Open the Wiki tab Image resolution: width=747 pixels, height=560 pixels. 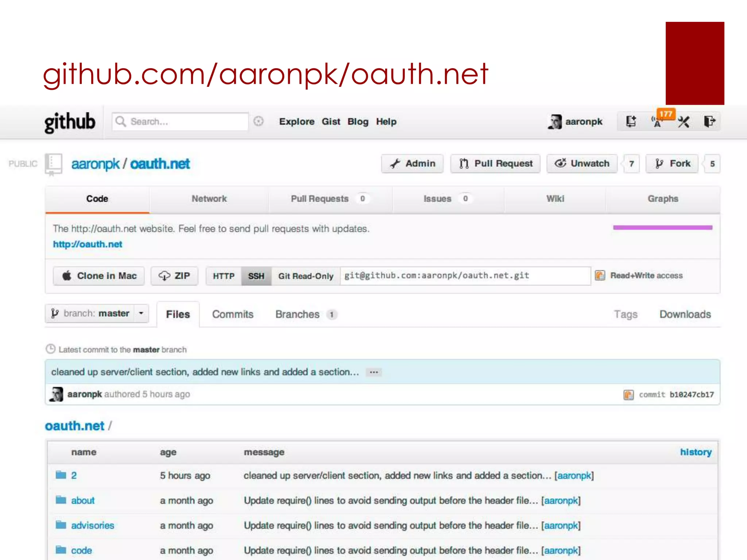[x=555, y=199]
